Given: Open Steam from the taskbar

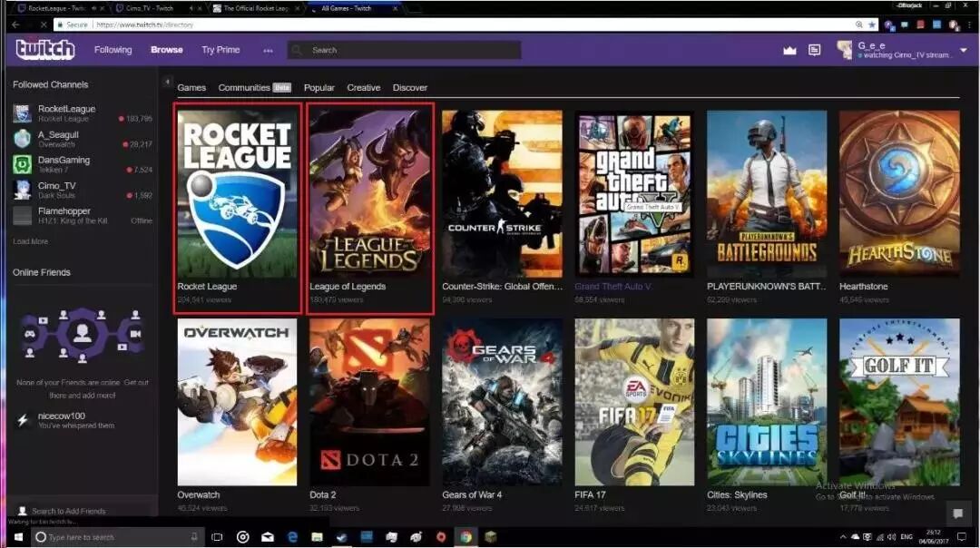Looking at the screenshot, I should click(341, 537).
